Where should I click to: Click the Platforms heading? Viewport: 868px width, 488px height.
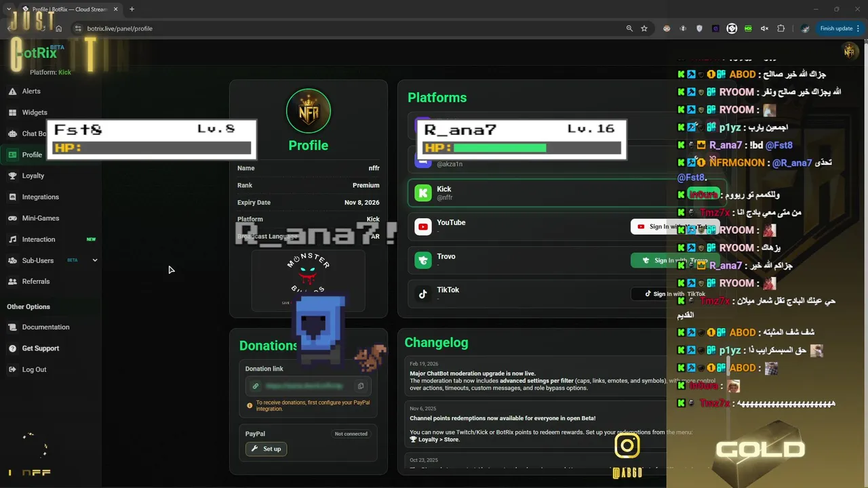click(437, 98)
